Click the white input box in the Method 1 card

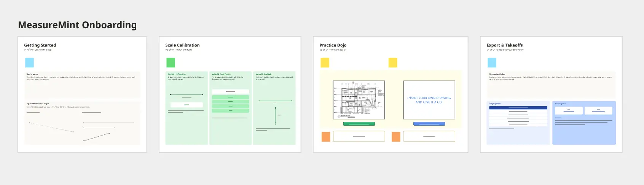[x=187, y=105]
